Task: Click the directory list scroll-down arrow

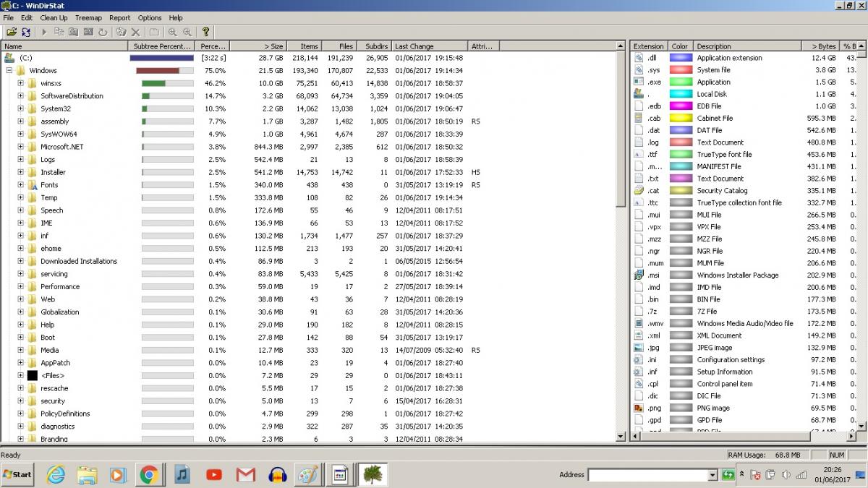Action: (x=621, y=436)
